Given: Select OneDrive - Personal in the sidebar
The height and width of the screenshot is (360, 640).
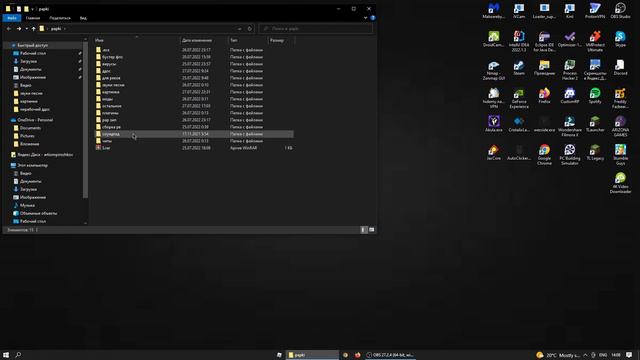Looking at the screenshot, I should pyautogui.click(x=35, y=120).
